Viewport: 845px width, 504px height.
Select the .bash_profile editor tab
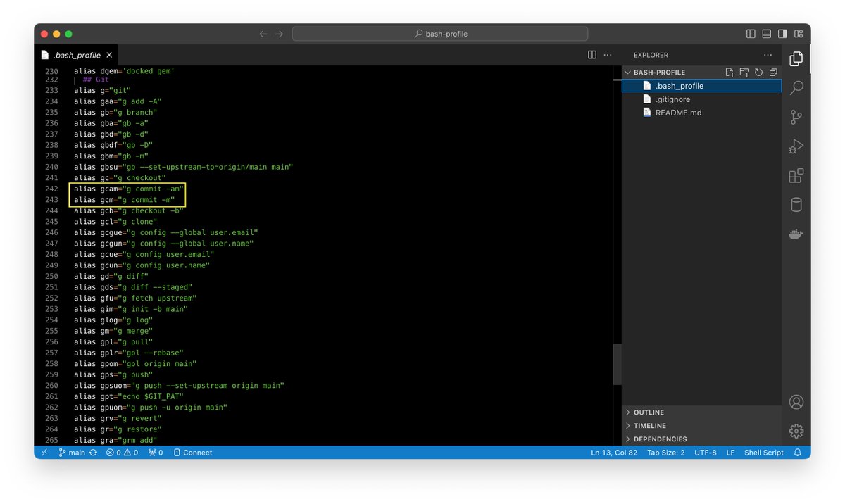[x=76, y=55]
